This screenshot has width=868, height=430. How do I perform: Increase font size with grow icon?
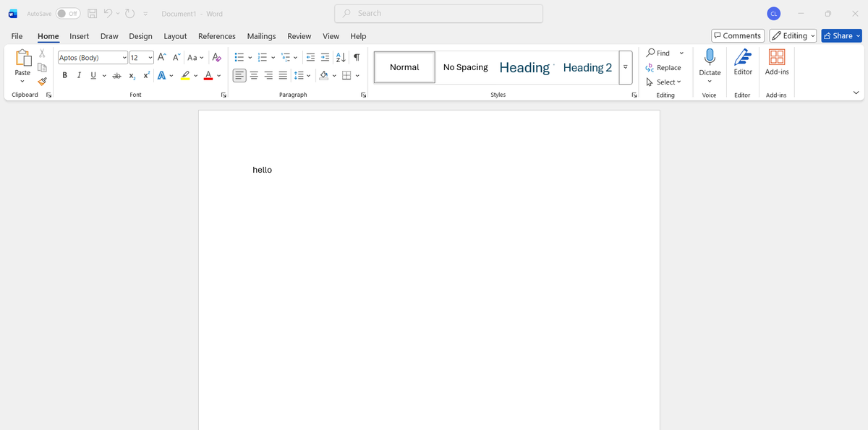[x=162, y=57]
